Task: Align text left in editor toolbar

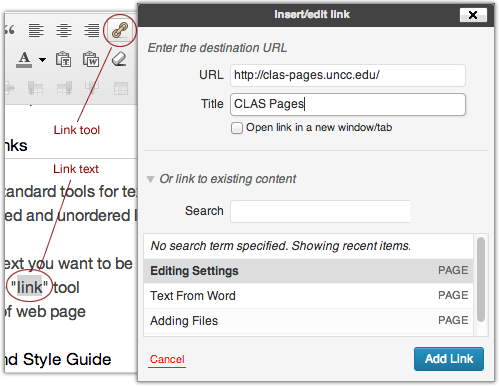Action: point(36,30)
